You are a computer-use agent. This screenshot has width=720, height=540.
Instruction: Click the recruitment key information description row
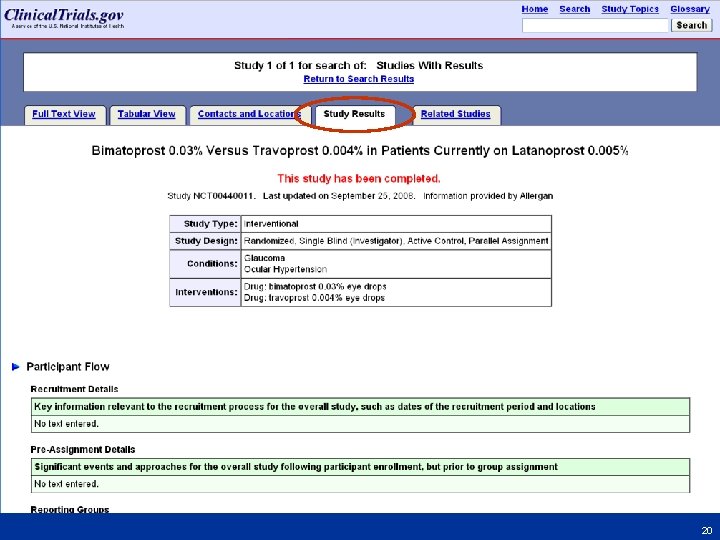[x=360, y=407]
